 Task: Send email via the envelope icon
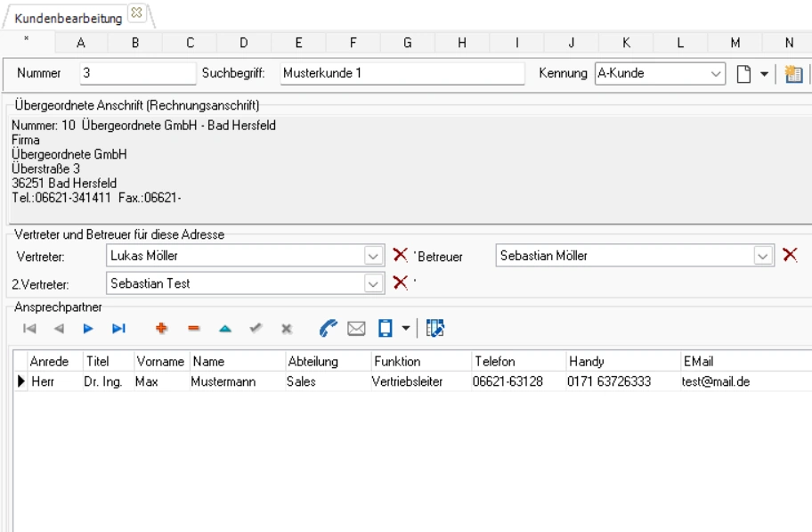(356, 328)
